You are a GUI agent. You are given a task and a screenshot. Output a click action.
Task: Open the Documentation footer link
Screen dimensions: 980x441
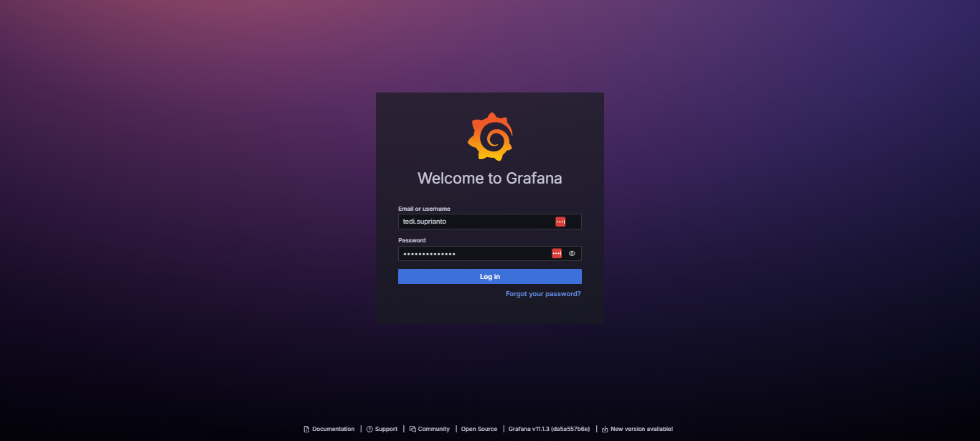coord(333,429)
